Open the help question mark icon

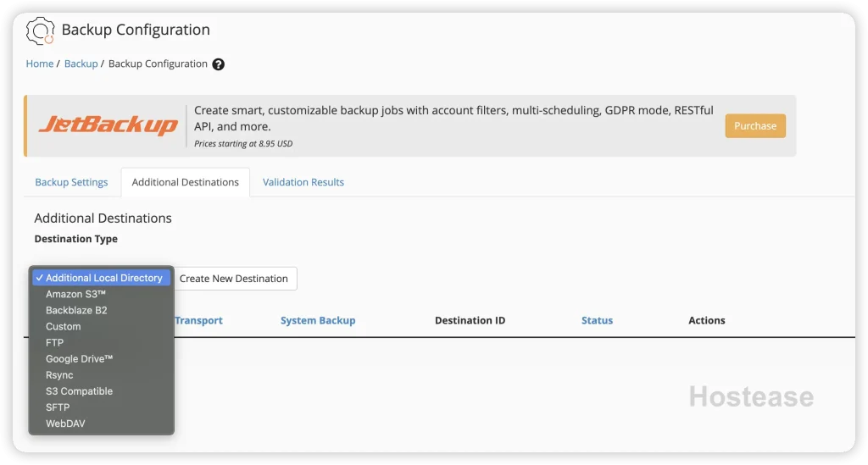219,64
